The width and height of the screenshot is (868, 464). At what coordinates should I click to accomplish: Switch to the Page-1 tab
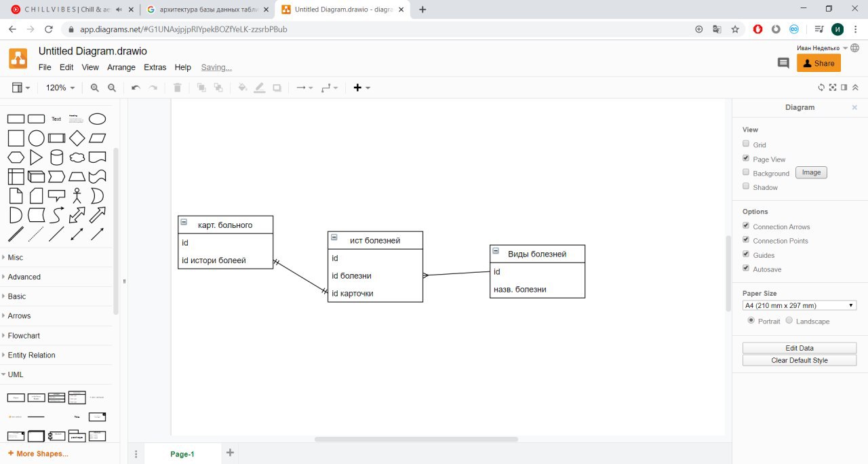click(x=182, y=454)
